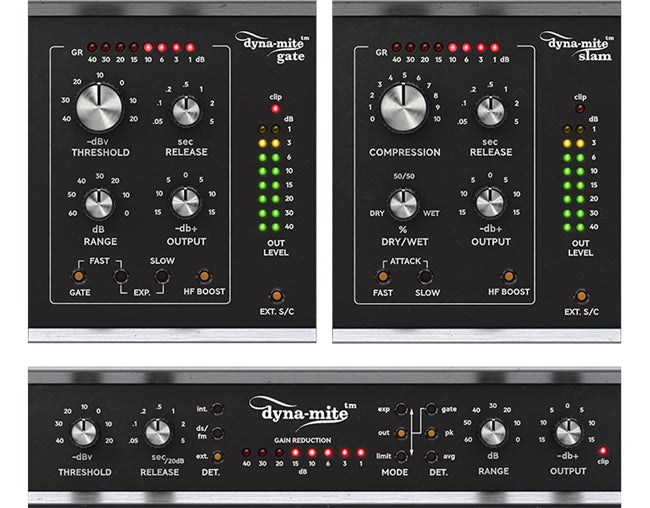
Task: Click the 6 gain reduction LED on rack unit
Action: (328, 453)
